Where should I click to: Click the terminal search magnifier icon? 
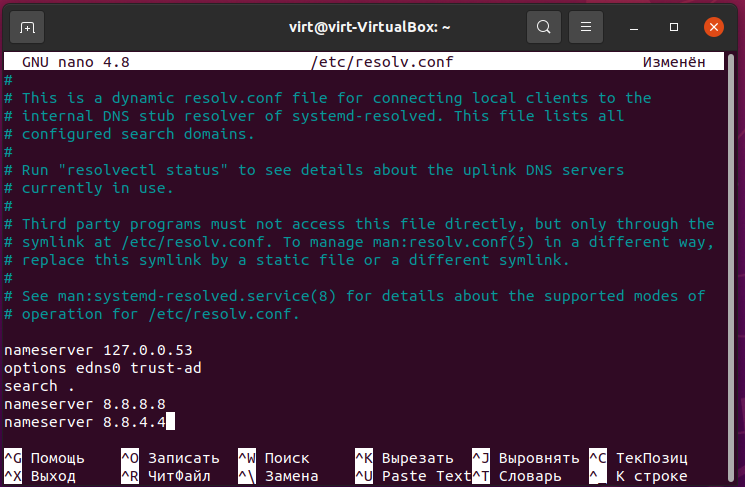544,27
